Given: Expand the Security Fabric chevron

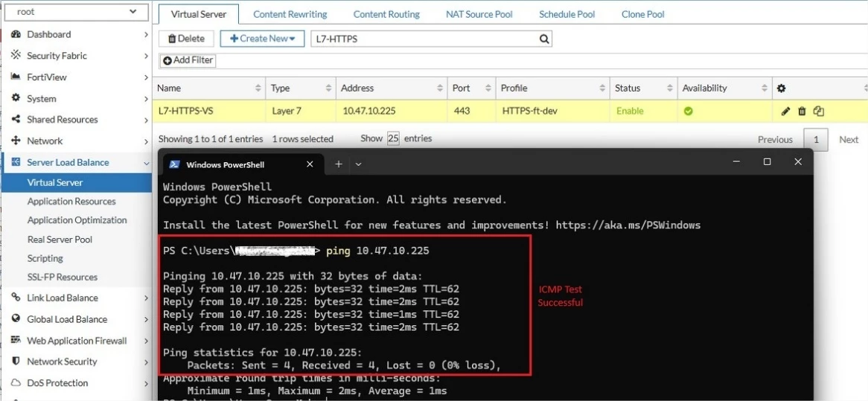Looking at the screenshot, I should [146, 55].
